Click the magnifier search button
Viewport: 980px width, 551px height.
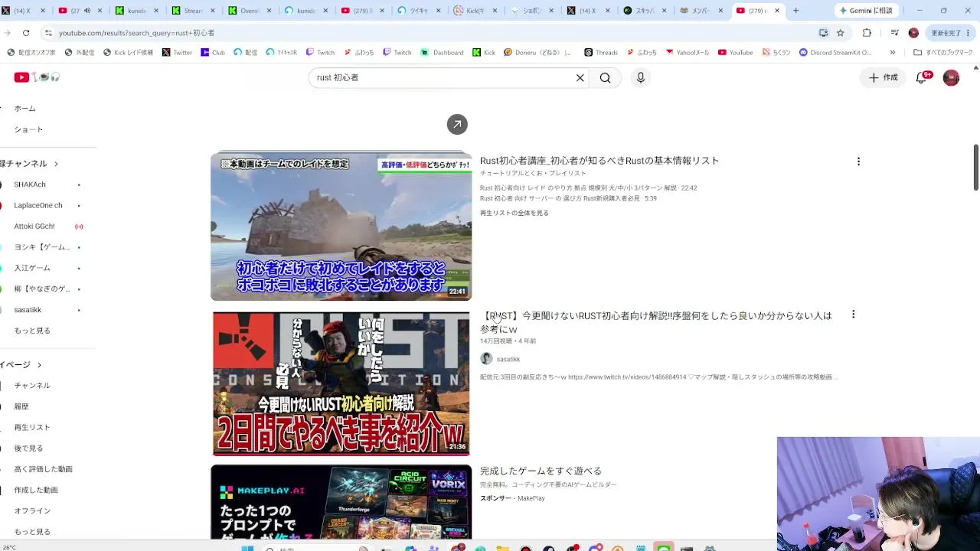coord(605,77)
